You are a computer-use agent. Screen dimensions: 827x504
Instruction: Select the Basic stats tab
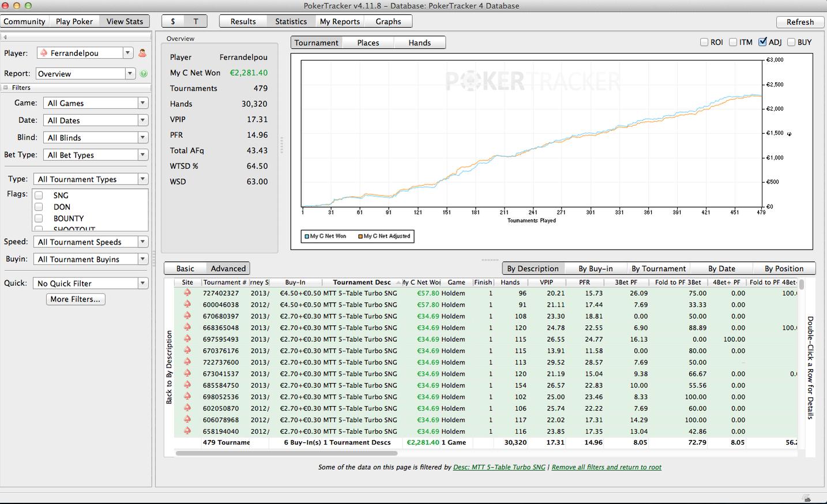pyautogui.click(x=185, y=269)
